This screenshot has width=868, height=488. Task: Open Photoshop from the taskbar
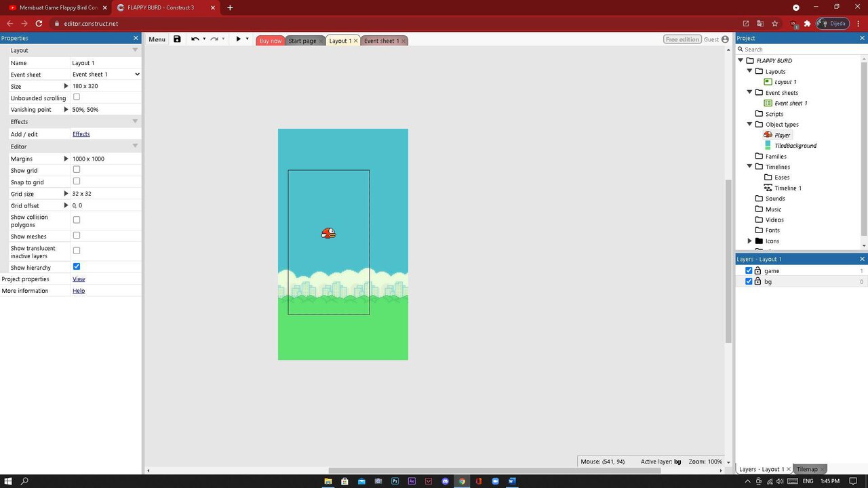[x=395, y=481]
